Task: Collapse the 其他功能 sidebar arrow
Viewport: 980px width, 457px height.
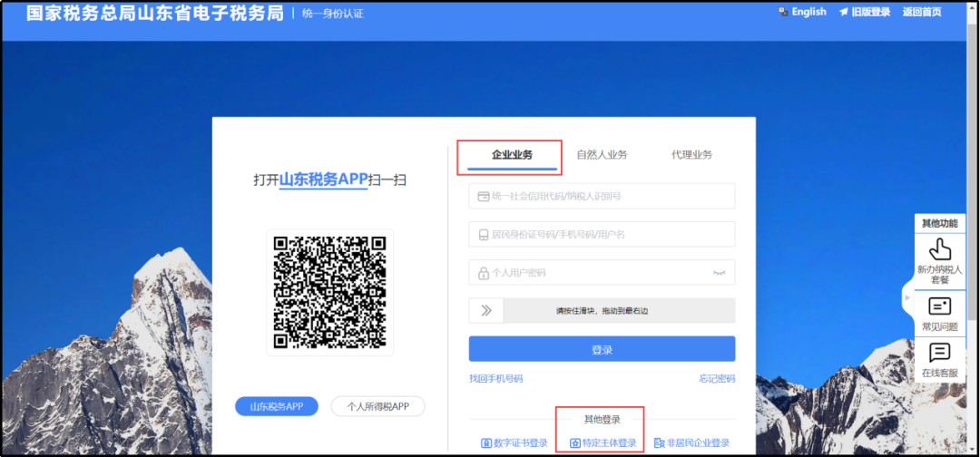Action: [908, 298]
